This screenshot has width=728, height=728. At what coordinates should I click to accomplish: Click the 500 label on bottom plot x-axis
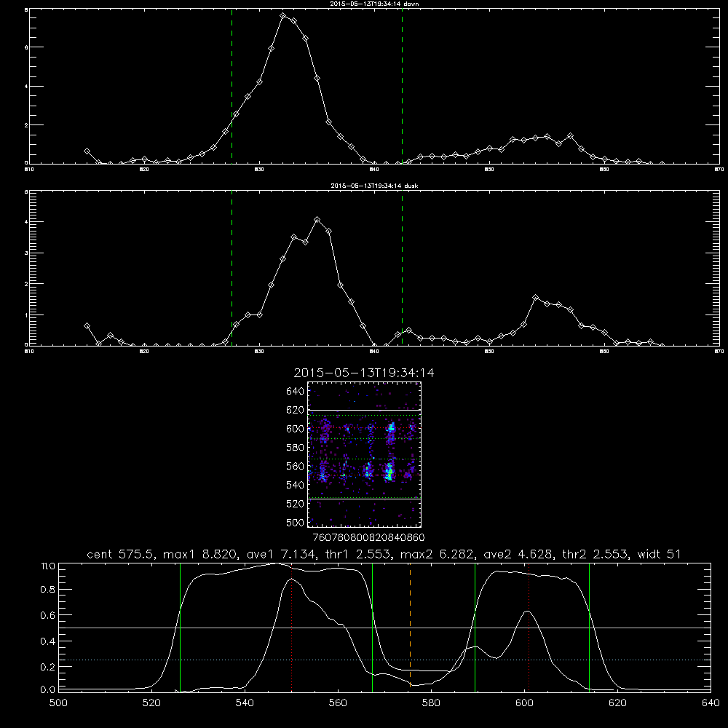[58, 703]
